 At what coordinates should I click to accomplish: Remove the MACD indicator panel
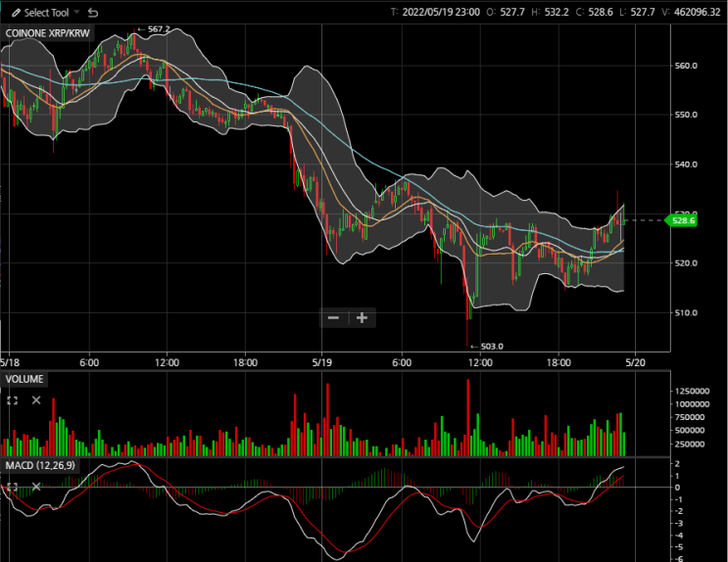tap(36, 486)
